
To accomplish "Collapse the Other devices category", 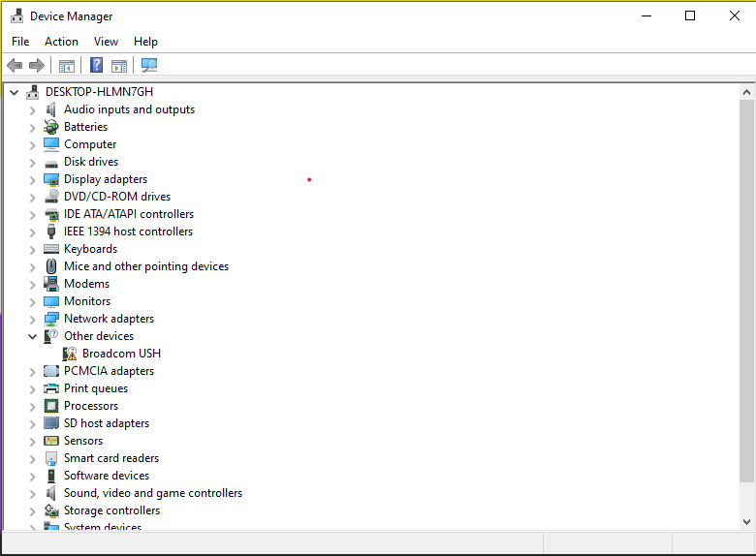I will (x=32, y=336).
